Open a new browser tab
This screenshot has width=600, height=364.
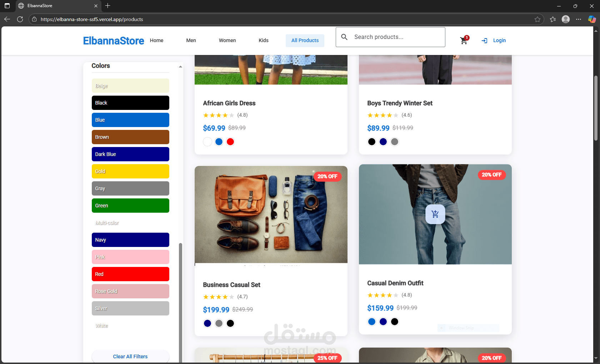pos(108,6)
